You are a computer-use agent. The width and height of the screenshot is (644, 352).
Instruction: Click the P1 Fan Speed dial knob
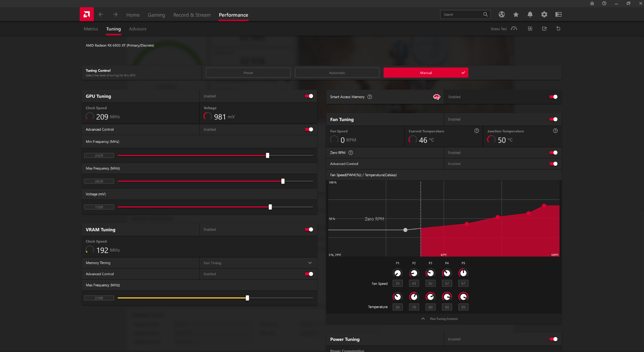pyautogui.click(x=397, y=273)
